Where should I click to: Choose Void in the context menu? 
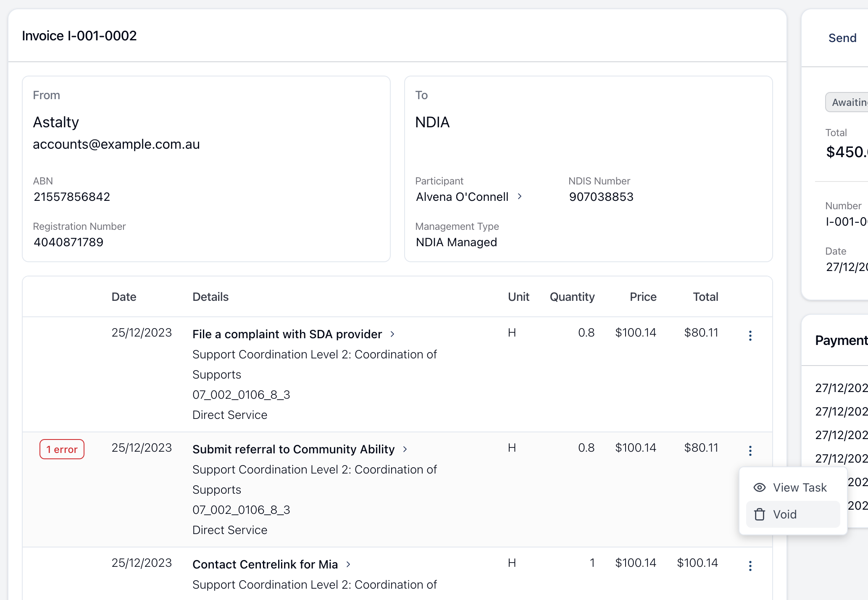click(x=793, y=514)
